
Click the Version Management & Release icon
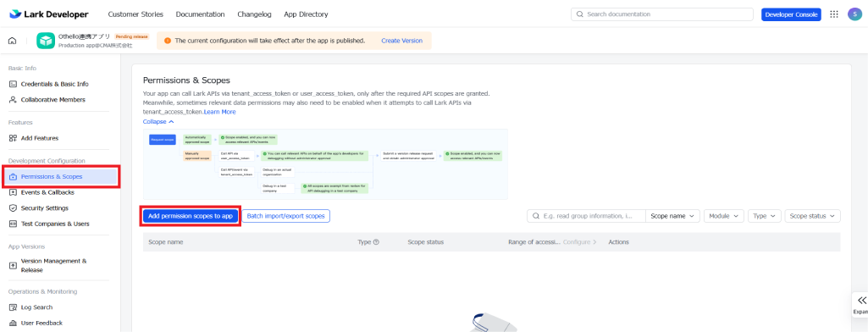point(14,266)
